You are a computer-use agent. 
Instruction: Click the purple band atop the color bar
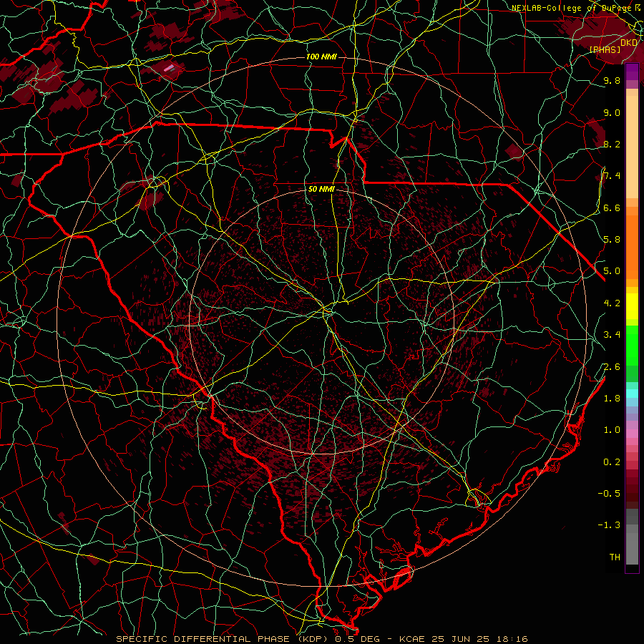pyautogui.click(x=632, y=72)
